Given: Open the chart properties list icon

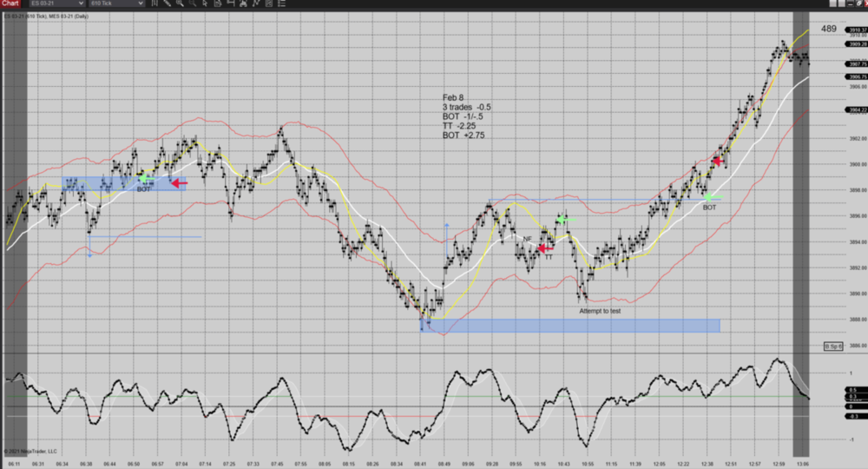Looking at the screenshot, I should point(281,3).
